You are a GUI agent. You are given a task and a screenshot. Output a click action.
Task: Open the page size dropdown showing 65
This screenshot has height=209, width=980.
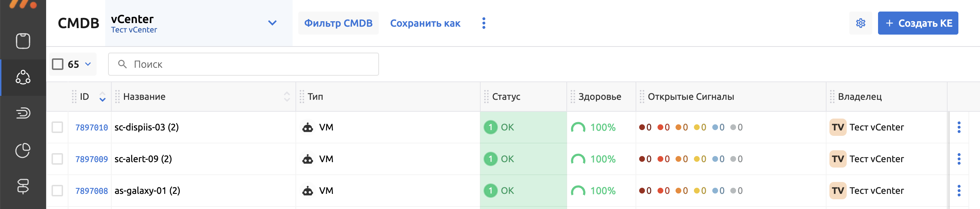pos(88,64)
